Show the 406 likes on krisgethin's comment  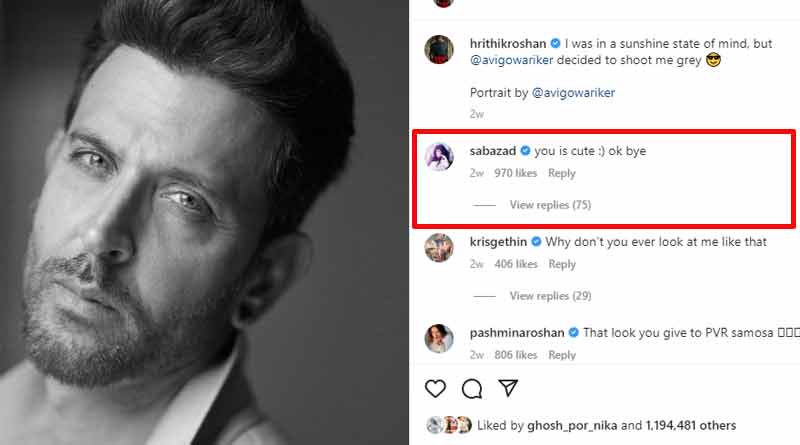pos(515,264)
